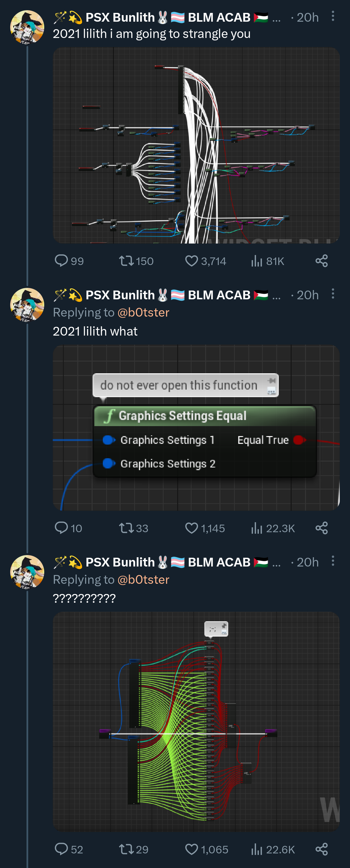Open the white wire blueprint image
This screenshot has width=350, height=868.
[x=196, y=146]
